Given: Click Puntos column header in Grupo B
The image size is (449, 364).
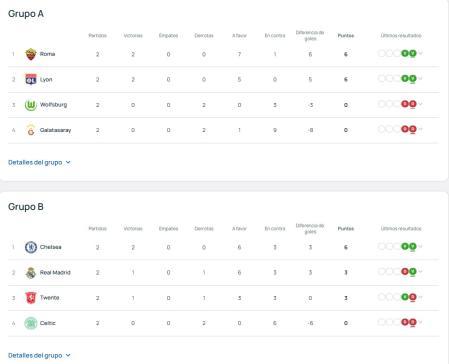Looking at the screenshot, I should [346, 229].
